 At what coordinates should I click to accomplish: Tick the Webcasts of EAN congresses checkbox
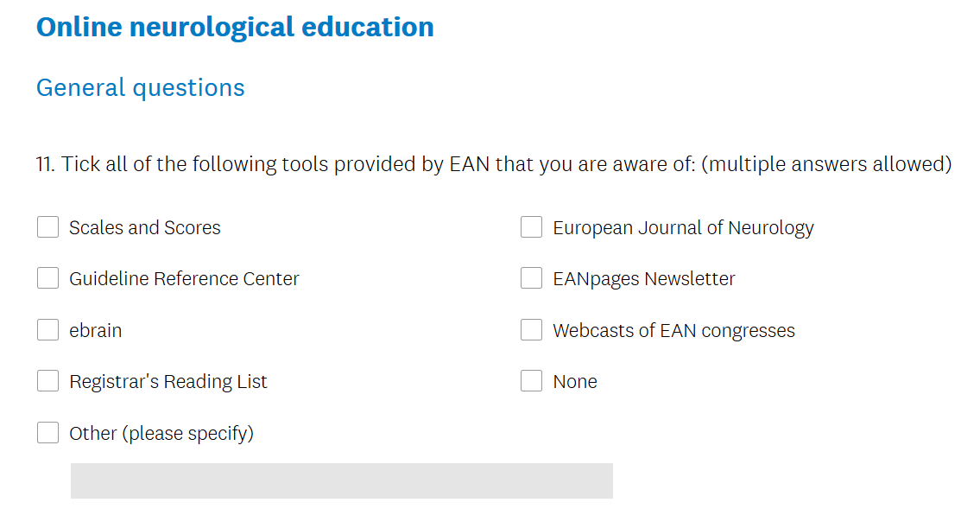pos(531,330)
